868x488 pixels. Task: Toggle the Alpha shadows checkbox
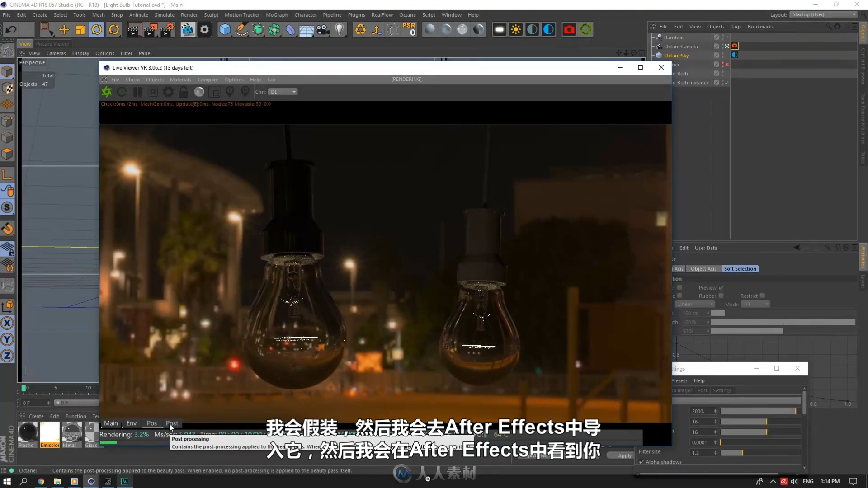642,462
